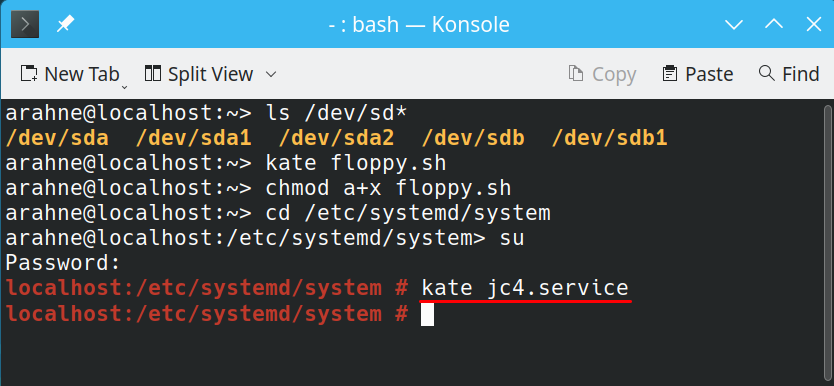Open a New Tab

[x=69, y=74]
